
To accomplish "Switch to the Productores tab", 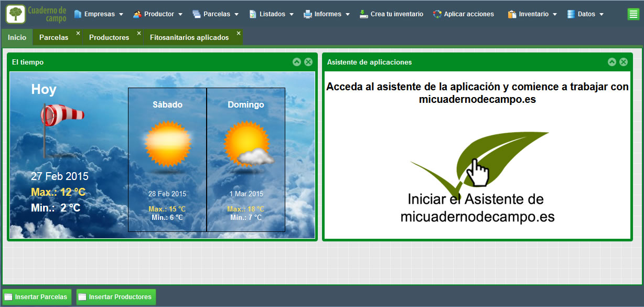I will (x=109, y=37).
